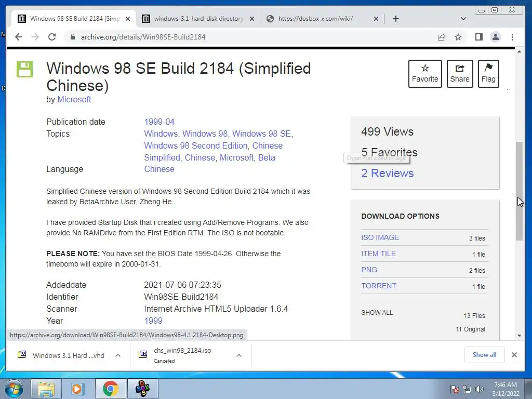Image resolution: width=532 pixels, height=399 pixels.
Task: Open the Windows 98 SE topic link
Action: click(x=261, y=134)
